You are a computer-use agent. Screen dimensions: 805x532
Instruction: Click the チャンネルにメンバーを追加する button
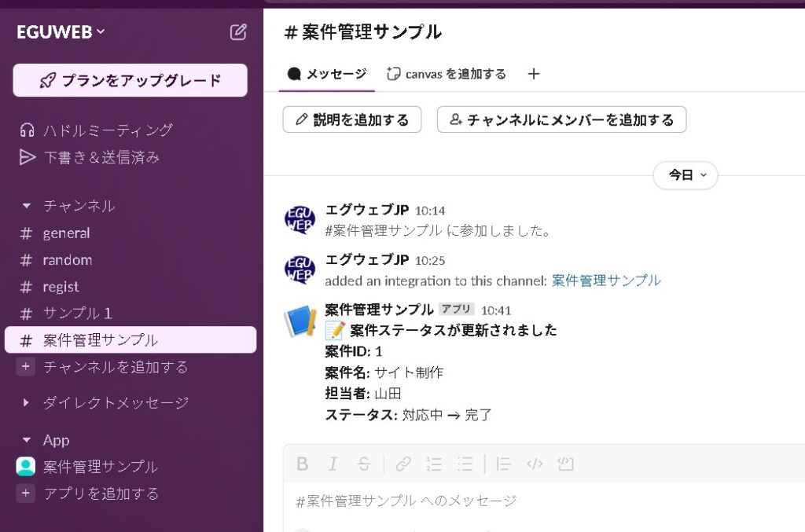561,119
